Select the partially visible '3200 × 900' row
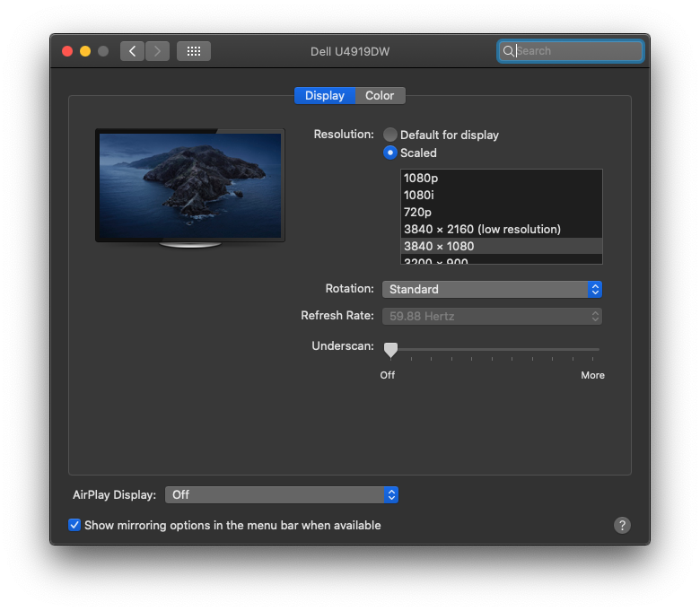 [502, 259]
